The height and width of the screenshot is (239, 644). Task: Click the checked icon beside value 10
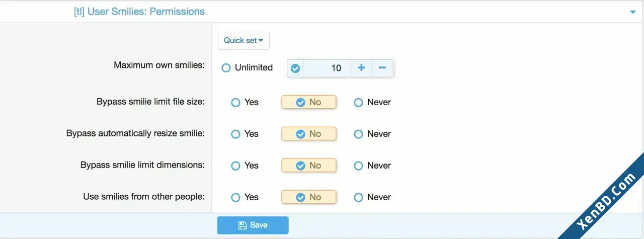tap(295, 68)
